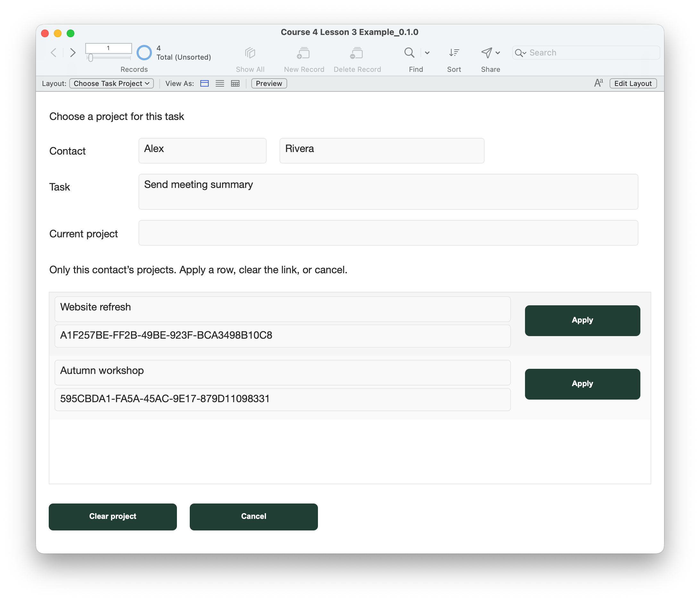Click the contact last name field Rivera
Image resolution: width=700 pixels, height=601 pixels.
click(382, 150)
